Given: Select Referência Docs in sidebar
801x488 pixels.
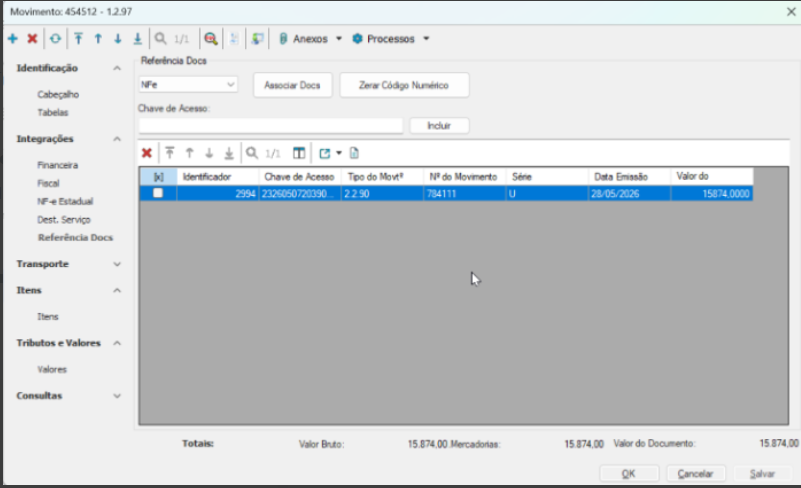Looking at the screenshot, I should point(75,238).
